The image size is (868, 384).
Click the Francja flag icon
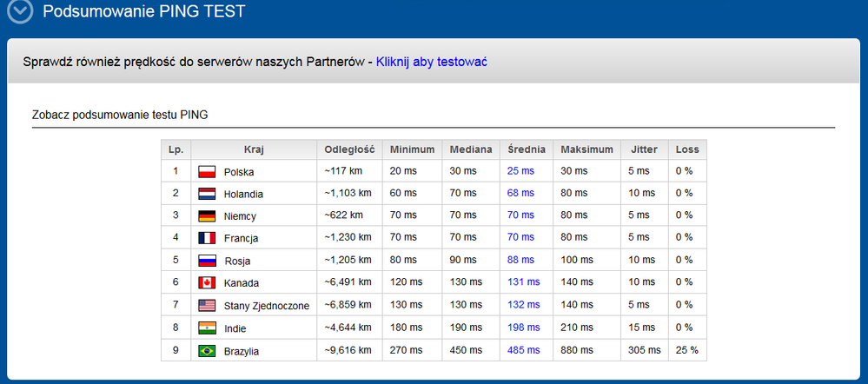point(207,238)
